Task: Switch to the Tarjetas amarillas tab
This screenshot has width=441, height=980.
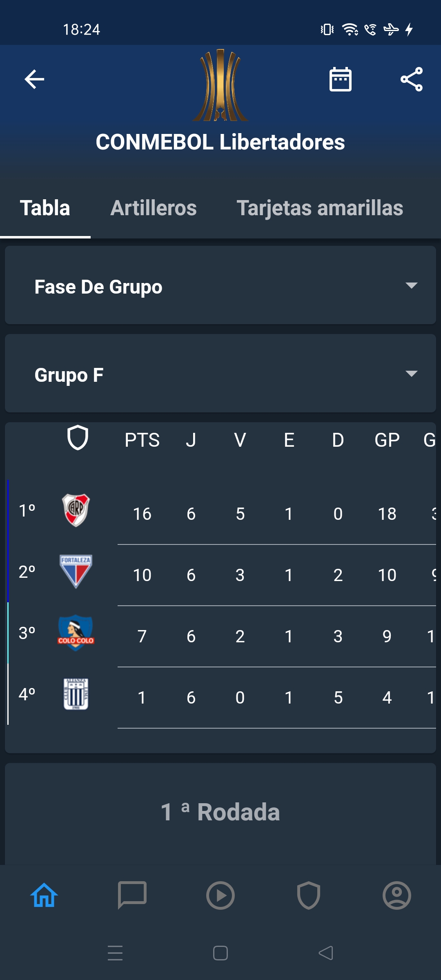Action: coord(320,208)
